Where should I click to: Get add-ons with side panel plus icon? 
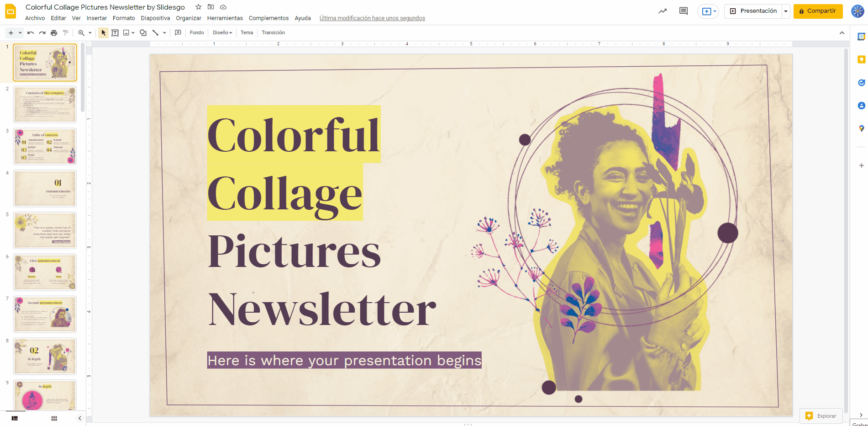point(861,165)
